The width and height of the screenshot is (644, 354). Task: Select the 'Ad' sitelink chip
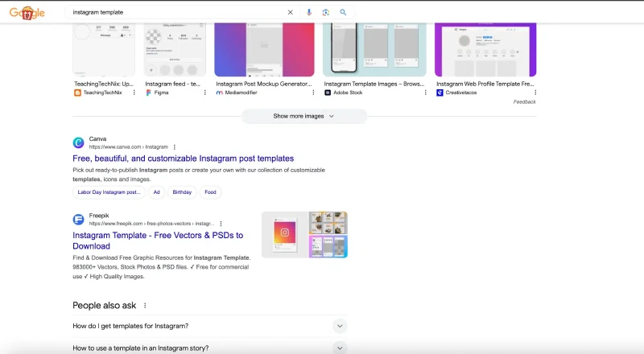pyautogui.click(x=156, y=192)
